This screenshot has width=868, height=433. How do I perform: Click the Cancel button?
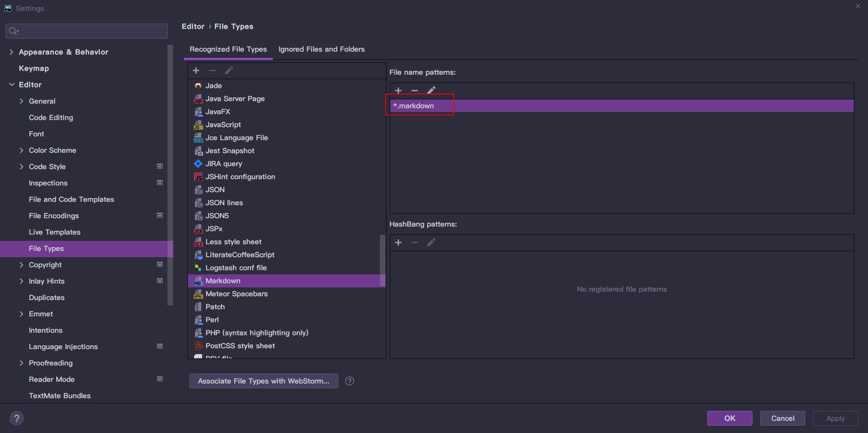click(x=783, y=418)
